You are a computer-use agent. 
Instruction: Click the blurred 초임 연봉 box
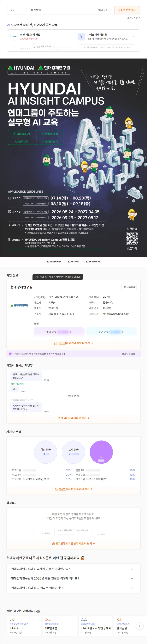59,332
